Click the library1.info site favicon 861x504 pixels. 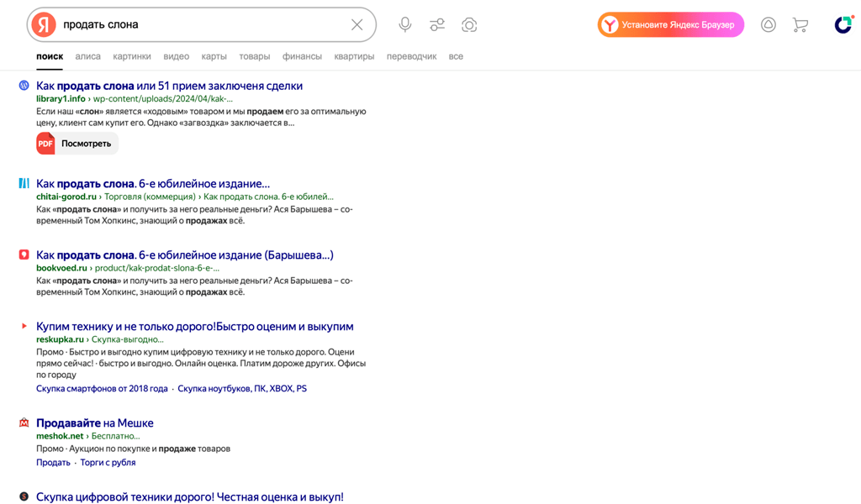(x=24, y=85)
